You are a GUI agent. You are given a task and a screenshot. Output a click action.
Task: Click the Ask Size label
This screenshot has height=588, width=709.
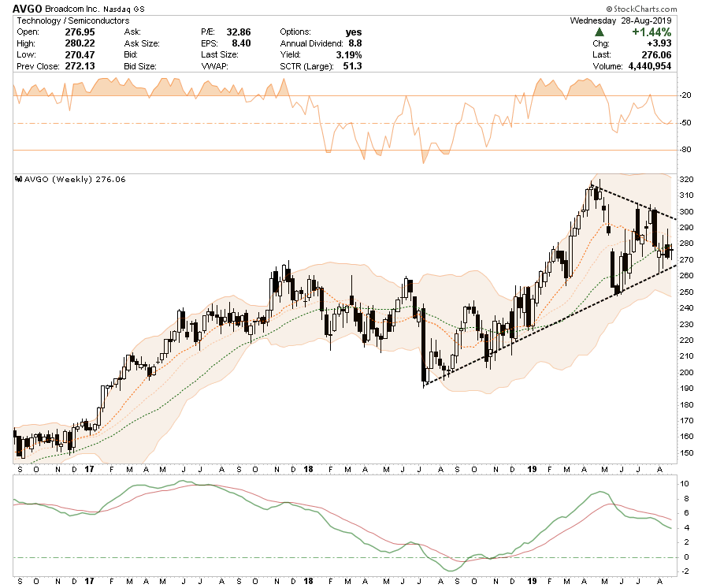(x=142, y=43)
